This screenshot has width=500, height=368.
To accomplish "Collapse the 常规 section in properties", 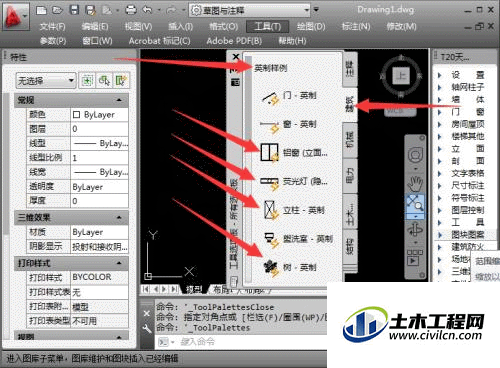I will [x=119, y=100].
